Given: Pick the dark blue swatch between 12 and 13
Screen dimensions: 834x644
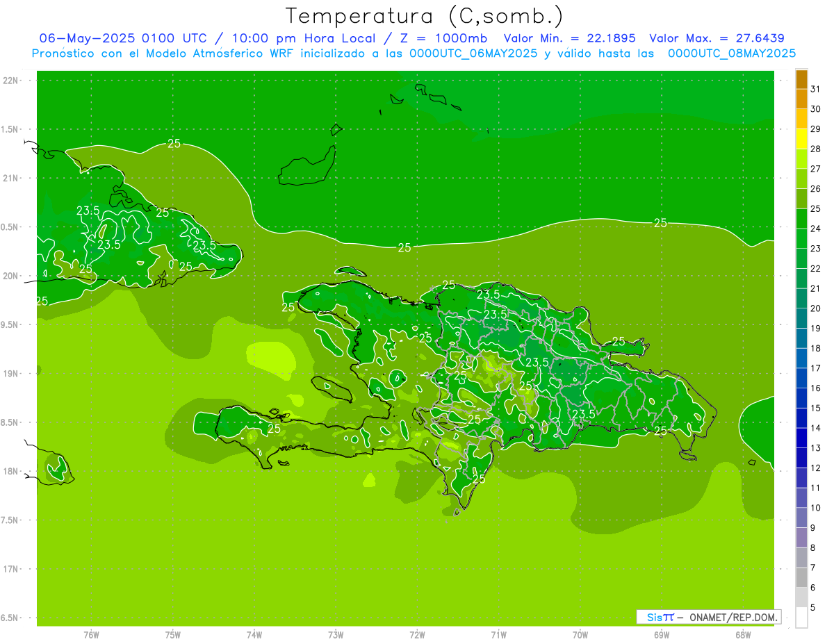Looking at the screenshot, I should pos(801,458).
